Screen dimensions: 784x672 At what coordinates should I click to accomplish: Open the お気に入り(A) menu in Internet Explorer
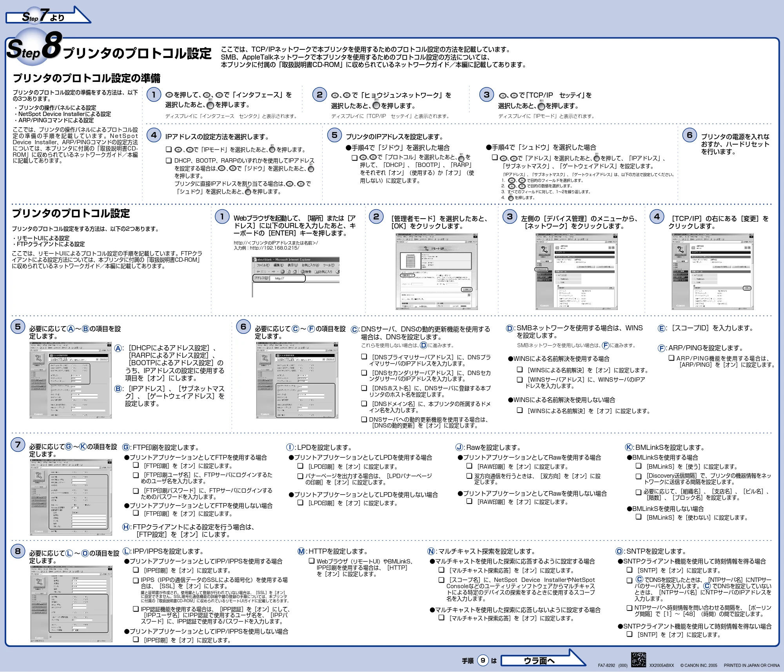[x=310, y=265]
